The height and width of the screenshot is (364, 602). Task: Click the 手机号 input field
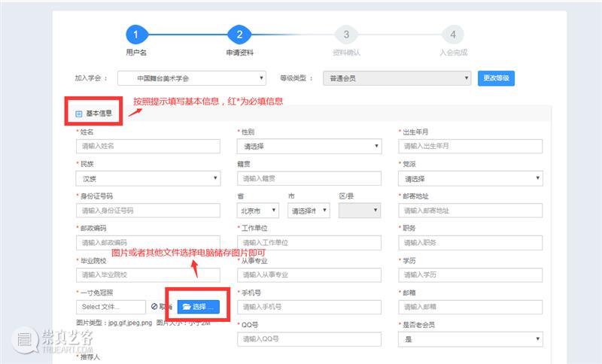309,307
